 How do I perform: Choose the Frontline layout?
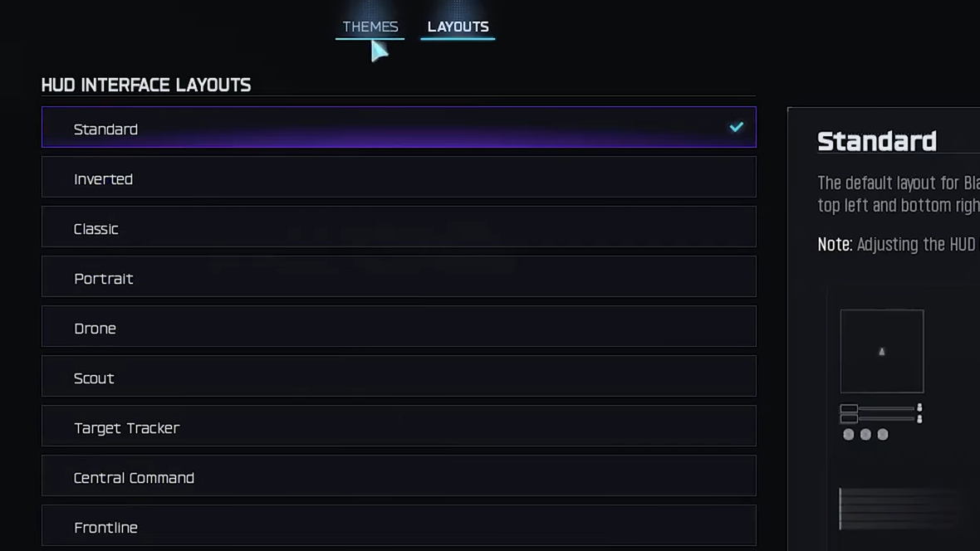(399, 526)
